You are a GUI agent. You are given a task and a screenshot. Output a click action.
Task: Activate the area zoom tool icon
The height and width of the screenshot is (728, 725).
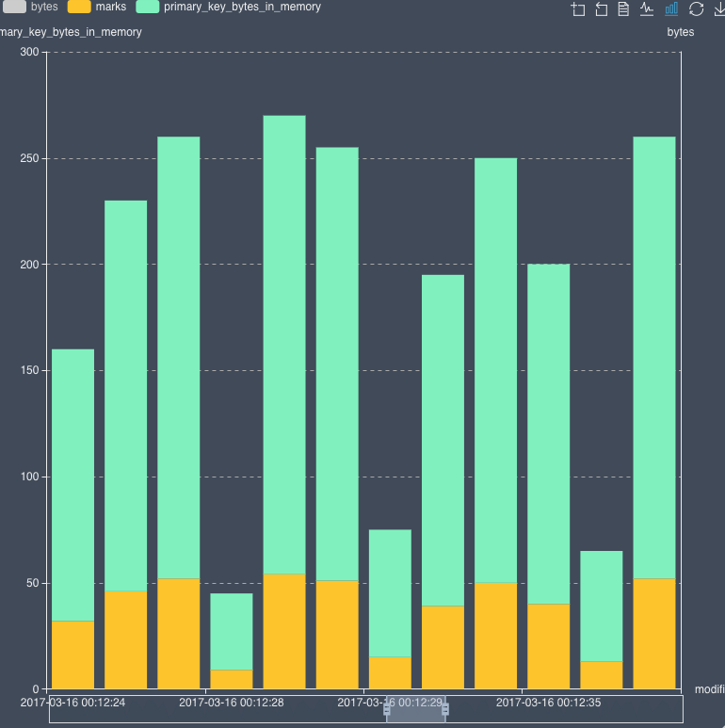point(578,9)
